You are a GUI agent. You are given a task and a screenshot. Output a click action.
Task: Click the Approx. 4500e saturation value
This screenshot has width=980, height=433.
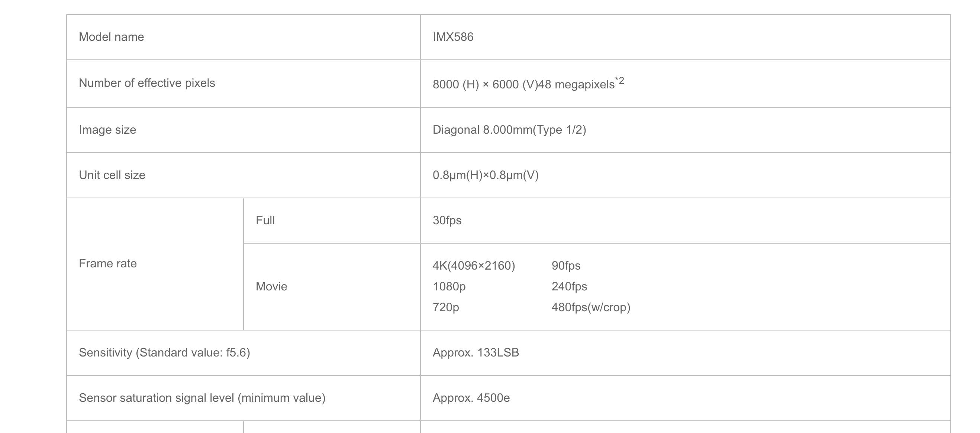(471, 398)
